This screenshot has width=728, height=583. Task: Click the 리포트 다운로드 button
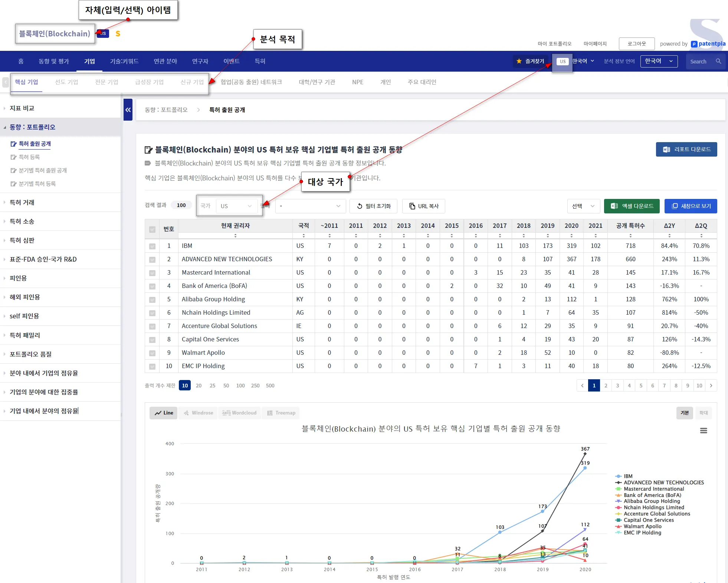[x=686, y=149]
